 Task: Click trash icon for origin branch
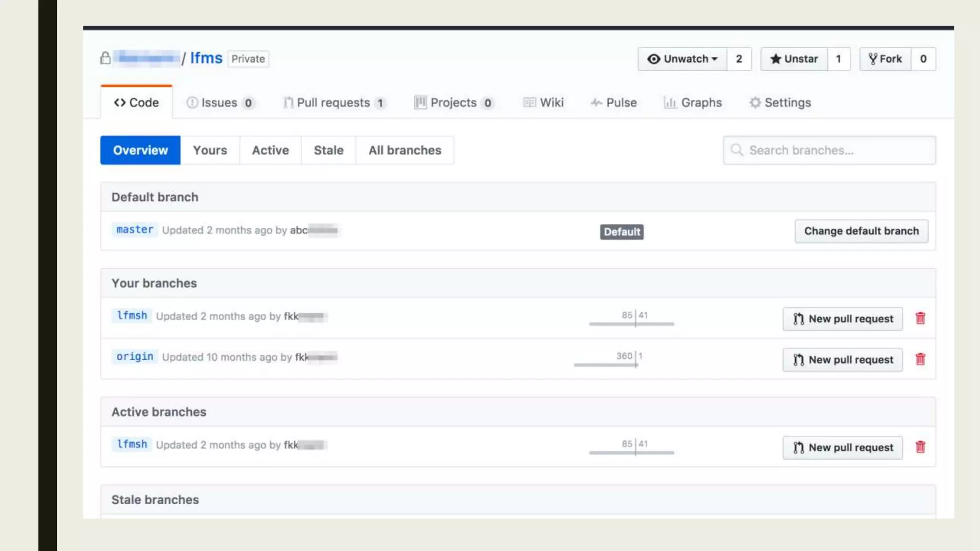pos(920,359)
